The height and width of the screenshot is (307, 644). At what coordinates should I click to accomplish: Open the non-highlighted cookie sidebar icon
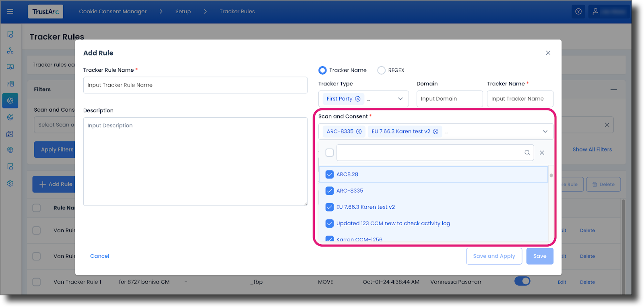tap(10, 117)
